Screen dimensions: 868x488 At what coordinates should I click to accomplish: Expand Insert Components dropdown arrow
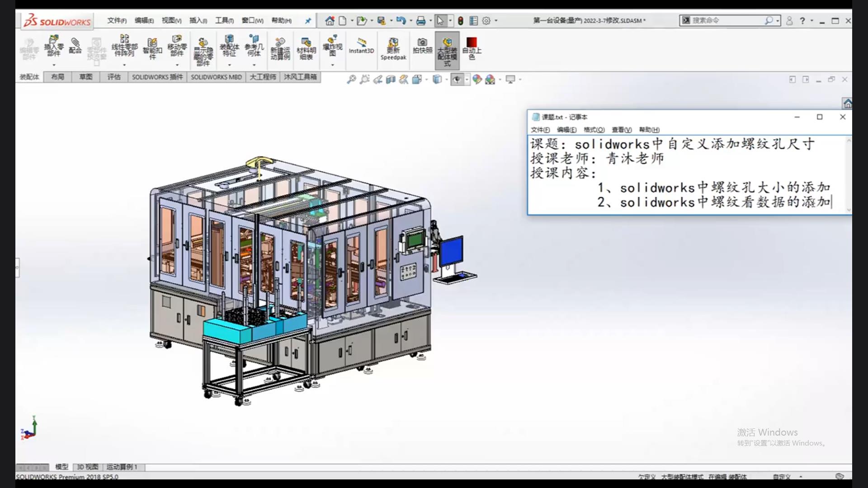pos(53,65)
